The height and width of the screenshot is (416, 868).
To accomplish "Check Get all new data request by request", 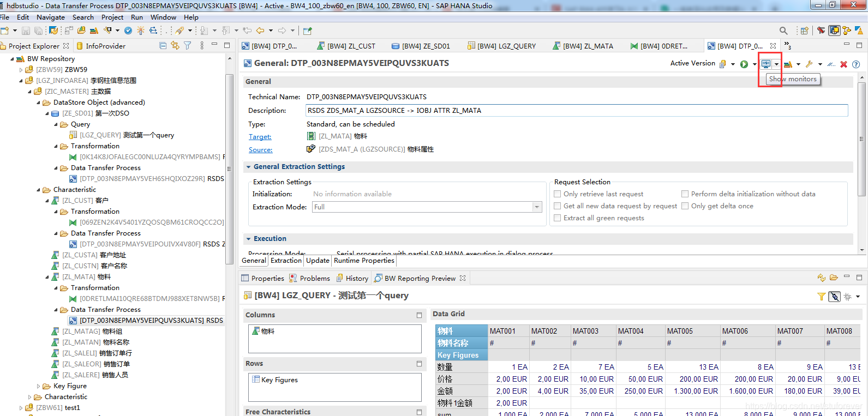I will click(x=558, y=206).
